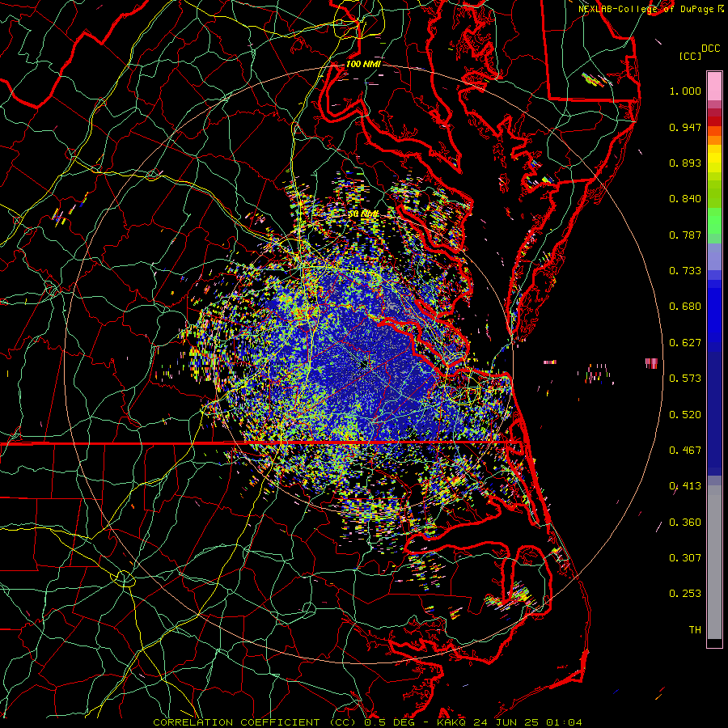Select the 0.680 scale value
This screenshot has width=728, height=728.
pos(685,307)
